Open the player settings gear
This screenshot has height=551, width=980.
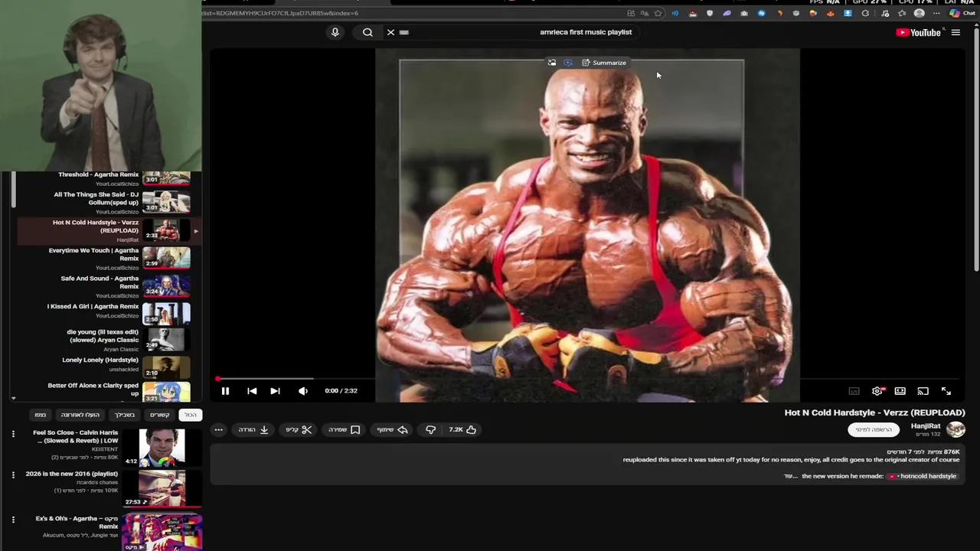click(x=877, y=391)
